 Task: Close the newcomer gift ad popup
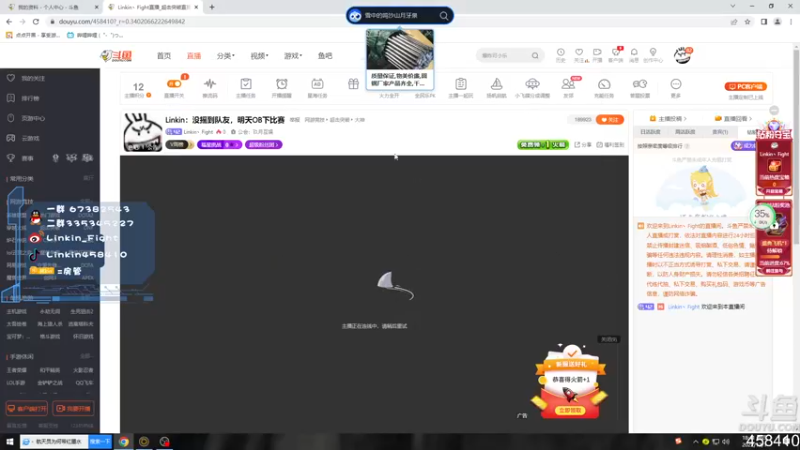pos(609,339)
